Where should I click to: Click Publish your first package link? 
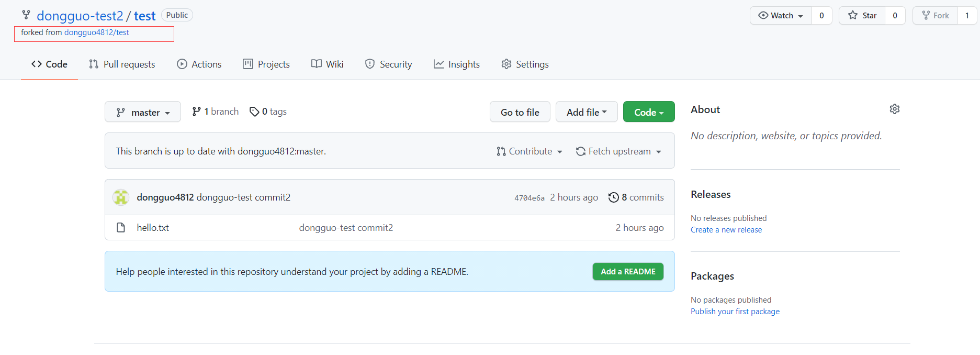tap(735, 312)
